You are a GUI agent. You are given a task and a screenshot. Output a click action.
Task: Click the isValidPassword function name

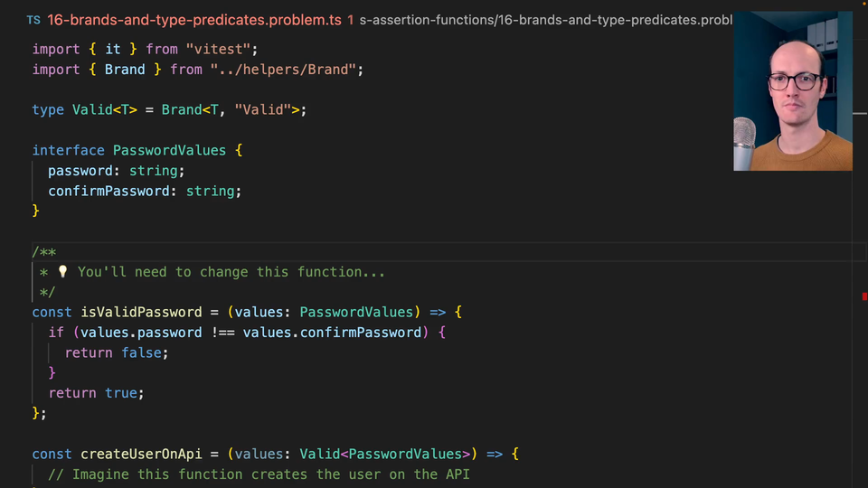click(141, 312)
